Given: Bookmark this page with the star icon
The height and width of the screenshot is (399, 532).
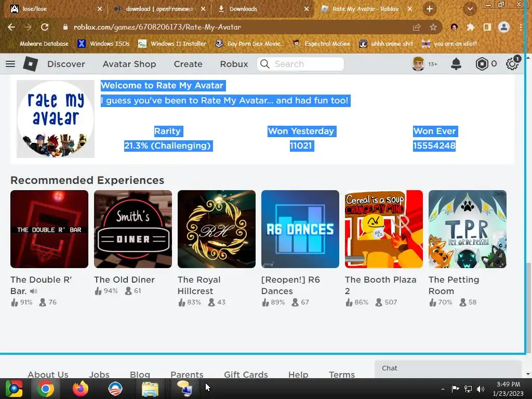Looking at the screenshot, I should pyautogui.click(x=433, y=27).
